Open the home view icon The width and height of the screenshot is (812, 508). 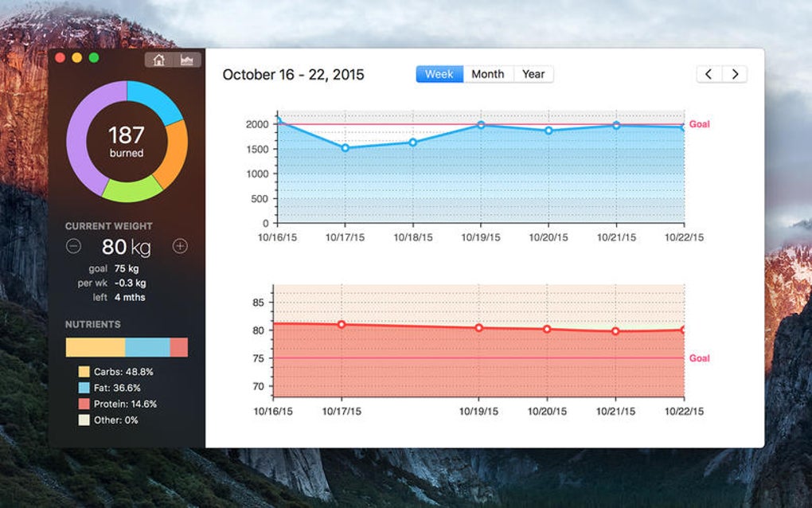coord(159,60)
